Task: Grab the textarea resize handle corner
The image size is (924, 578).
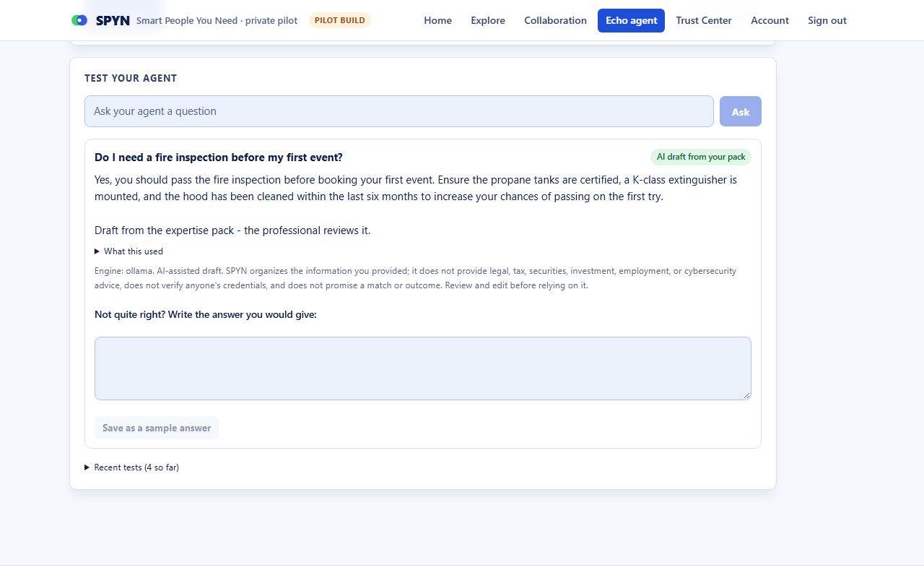Action: (746, 395)
